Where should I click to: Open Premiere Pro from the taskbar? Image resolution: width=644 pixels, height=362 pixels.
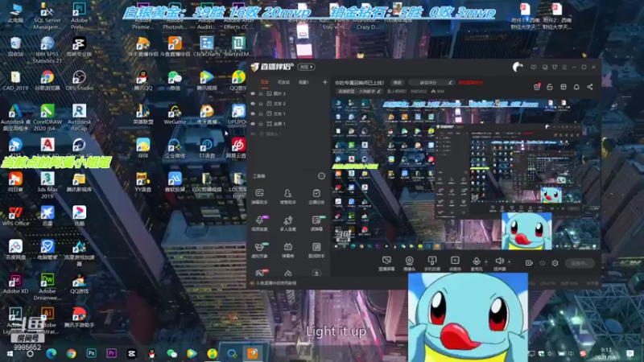click(x=111, y=353)
